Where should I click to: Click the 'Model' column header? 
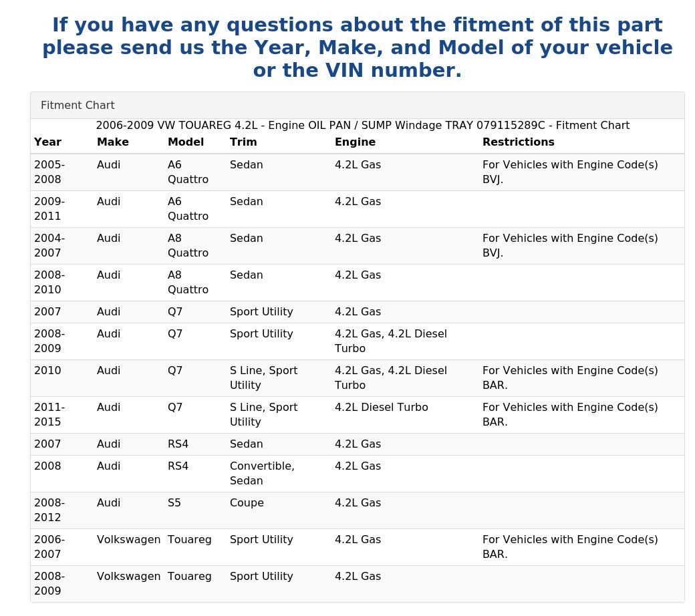pos(186,142)
